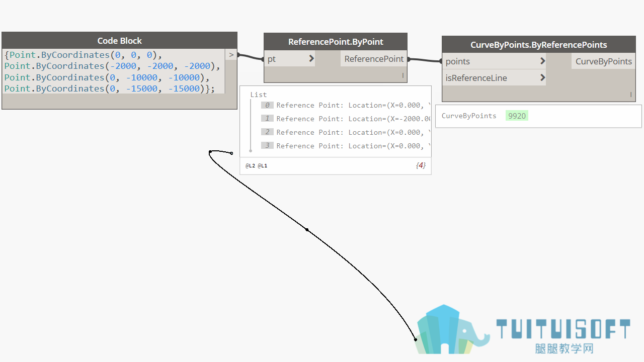The image size is (644, 362).
Task: Select list item index 3
Action: (x=267, y=146)
